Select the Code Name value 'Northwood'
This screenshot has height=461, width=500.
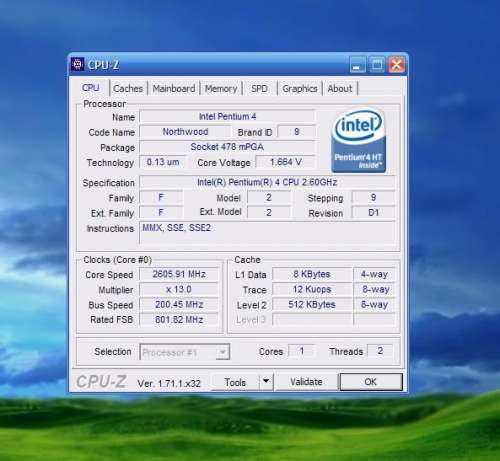click(x=185, y=132)
